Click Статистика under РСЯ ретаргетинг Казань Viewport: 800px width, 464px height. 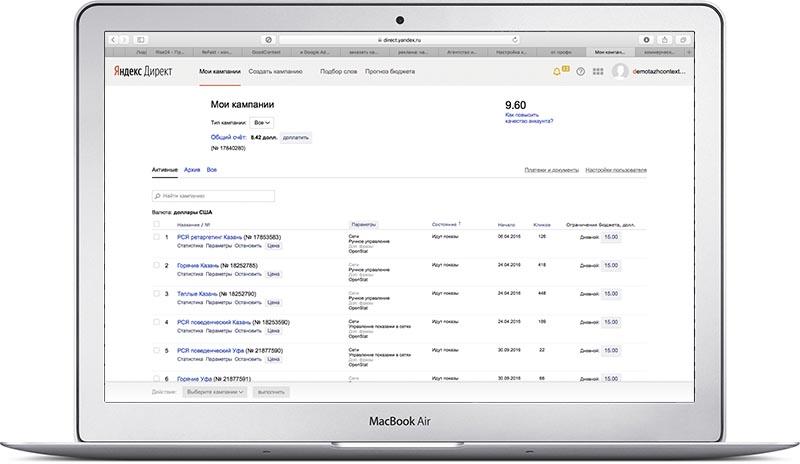190,246
